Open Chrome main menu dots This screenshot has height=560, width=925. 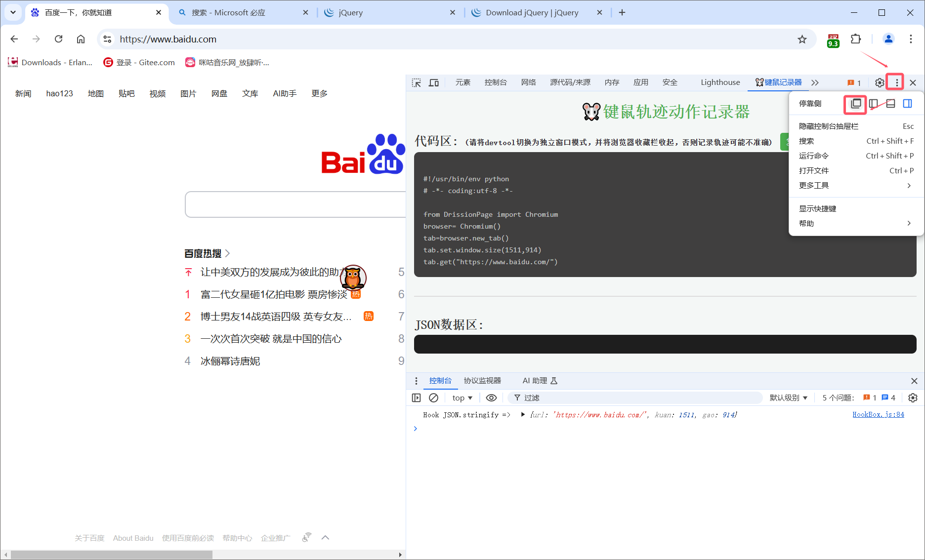tap(911, 39)
